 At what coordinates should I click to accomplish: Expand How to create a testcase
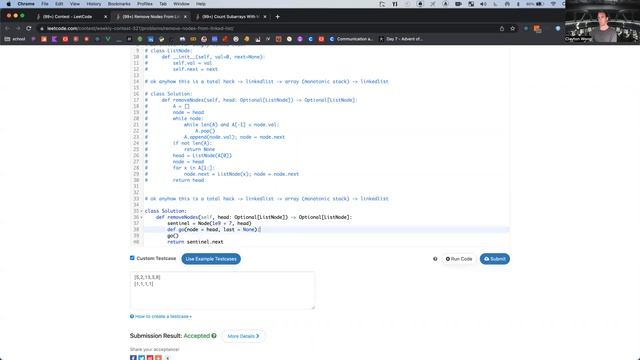[160, 316]
